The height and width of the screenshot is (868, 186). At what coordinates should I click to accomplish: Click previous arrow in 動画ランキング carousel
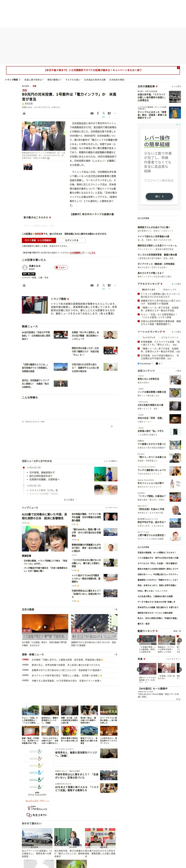tap(139, 640)
